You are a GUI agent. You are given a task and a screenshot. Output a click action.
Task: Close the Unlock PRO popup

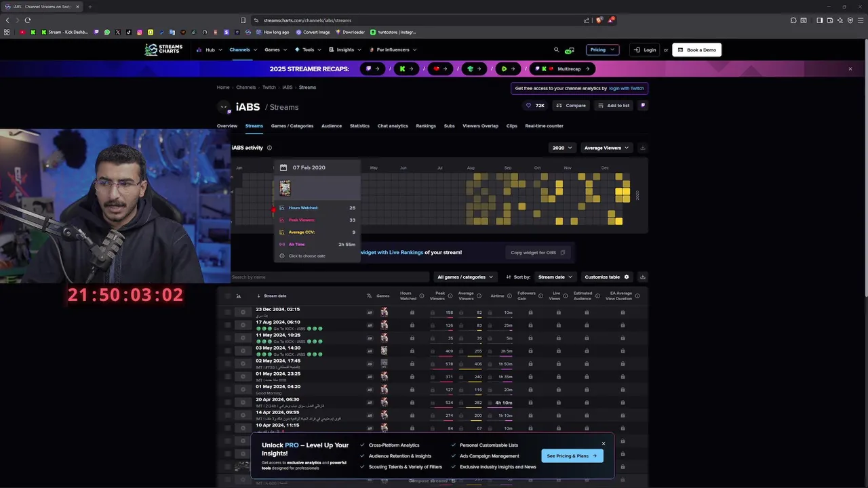(603, 444)
